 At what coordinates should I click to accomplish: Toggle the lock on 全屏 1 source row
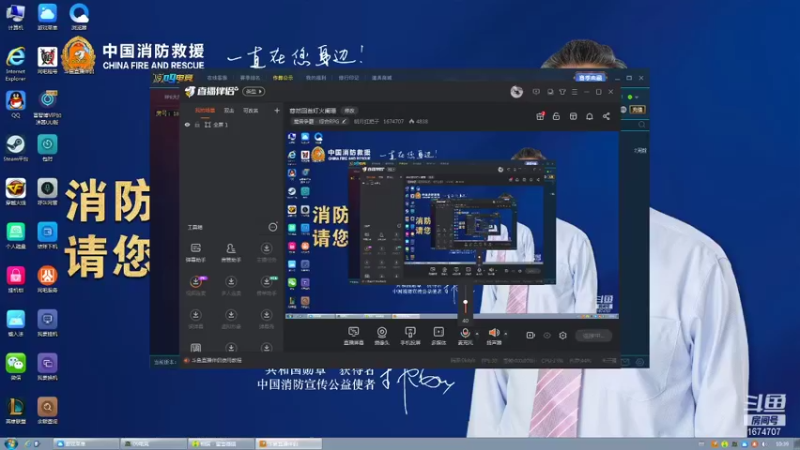coord(197,124)
